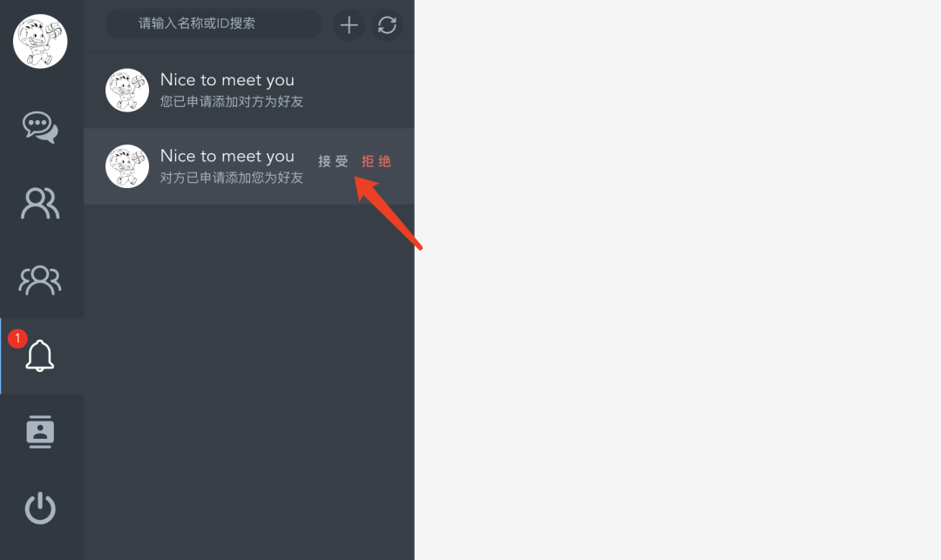Open the groups sidebar icon
The height and width of the screenshot is (560, 941).
(x=40, y=280)
